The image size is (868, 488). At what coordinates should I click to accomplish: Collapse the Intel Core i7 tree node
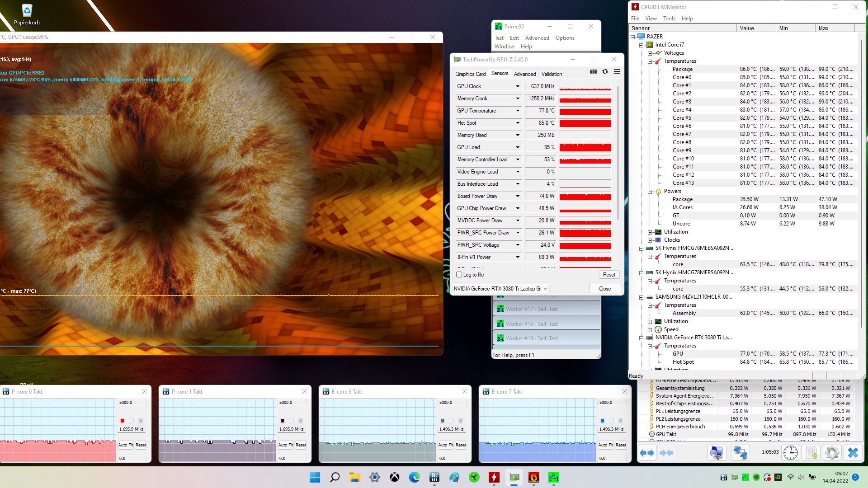click(641, 45)
